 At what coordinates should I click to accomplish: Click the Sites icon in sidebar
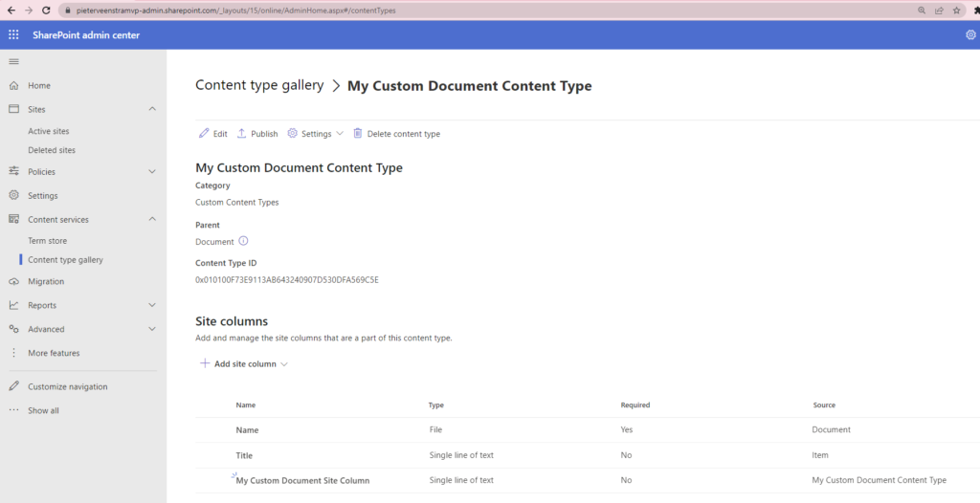[13, 109]
